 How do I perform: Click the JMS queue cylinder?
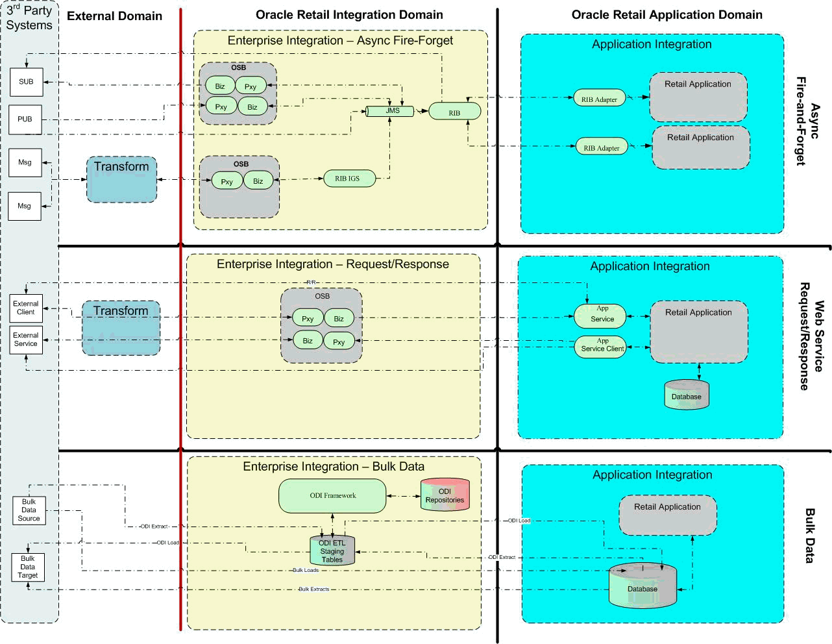click(390, 111)
